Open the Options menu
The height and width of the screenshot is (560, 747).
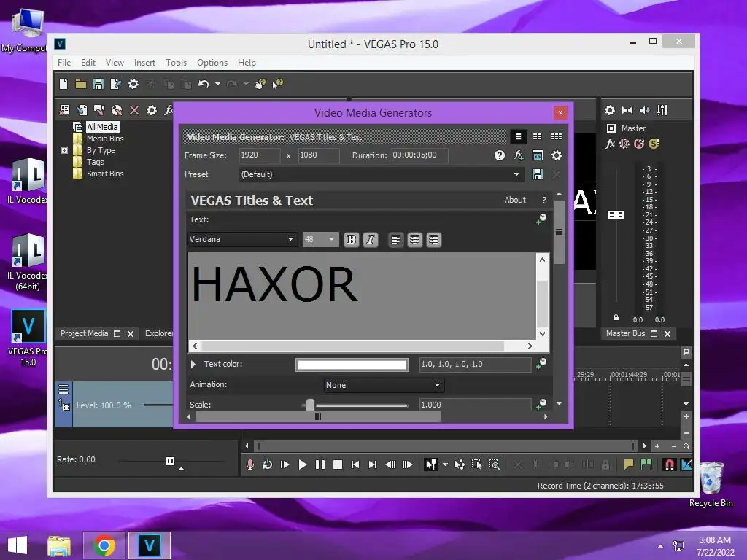212,63
